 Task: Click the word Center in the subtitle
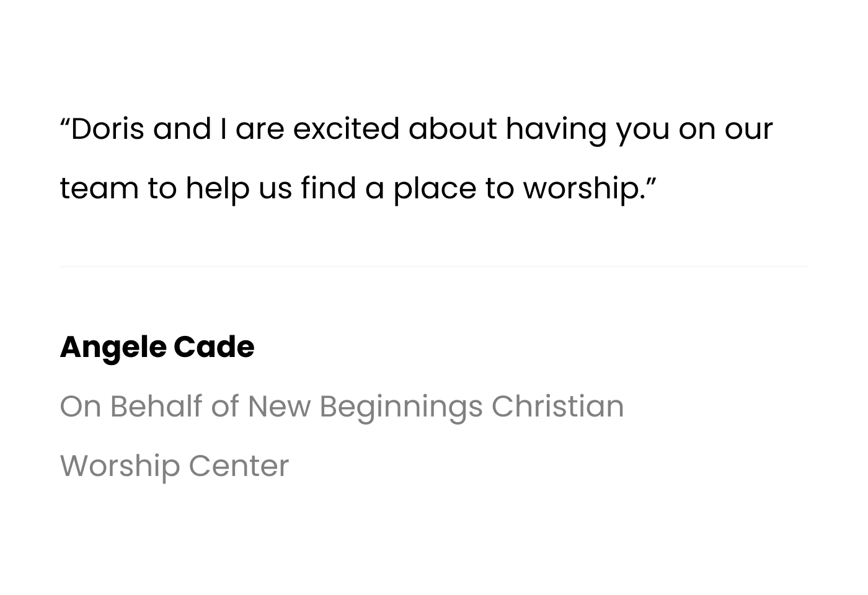(x=239, y=467)
